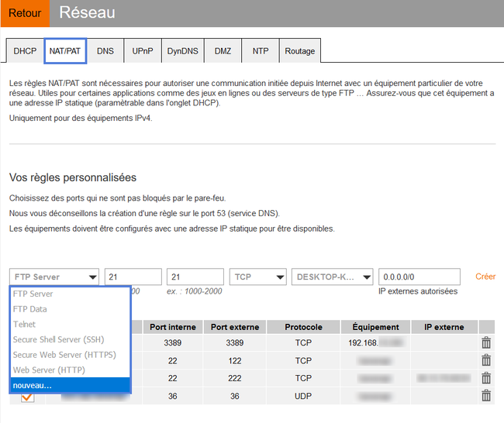Image resolution: width=504 pixels, height=423 pixels.
Task: Delete the TCP rule with external port 122
Action: point(486,360)
